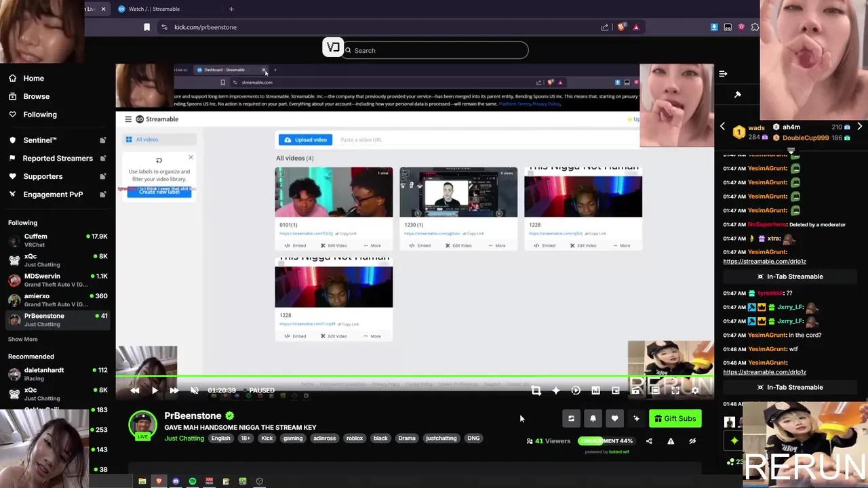Open the streamable.com/drlo1z link in chat

pos(764,261)
